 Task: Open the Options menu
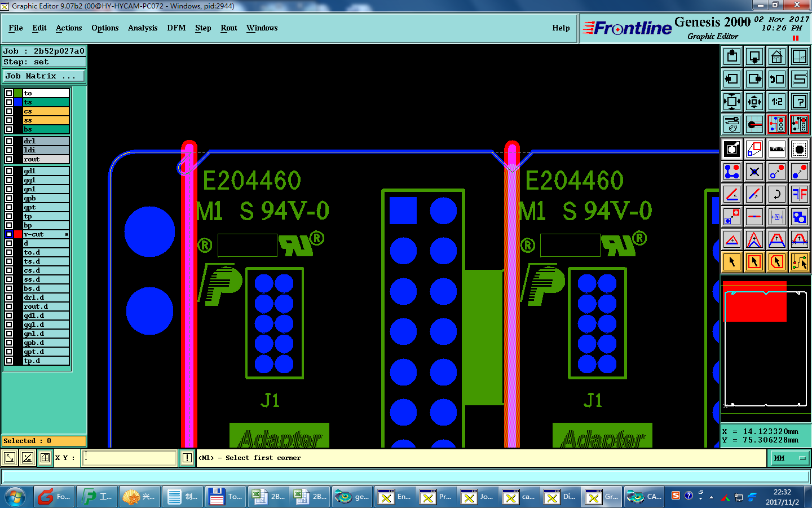pos(105,28)
